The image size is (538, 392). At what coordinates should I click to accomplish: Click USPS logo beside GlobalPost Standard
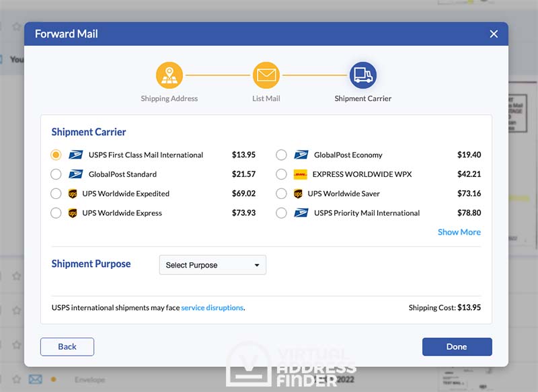pos(75,174)
